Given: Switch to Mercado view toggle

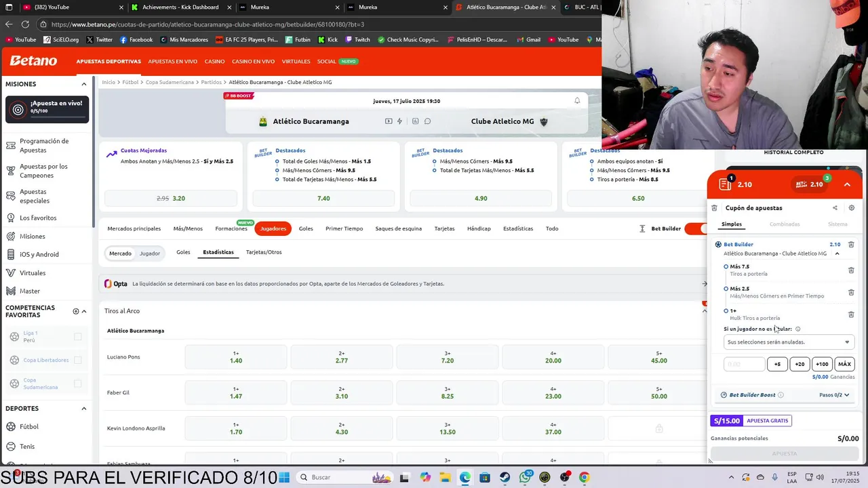Looking at the screenshot, I should click(120, 253).
